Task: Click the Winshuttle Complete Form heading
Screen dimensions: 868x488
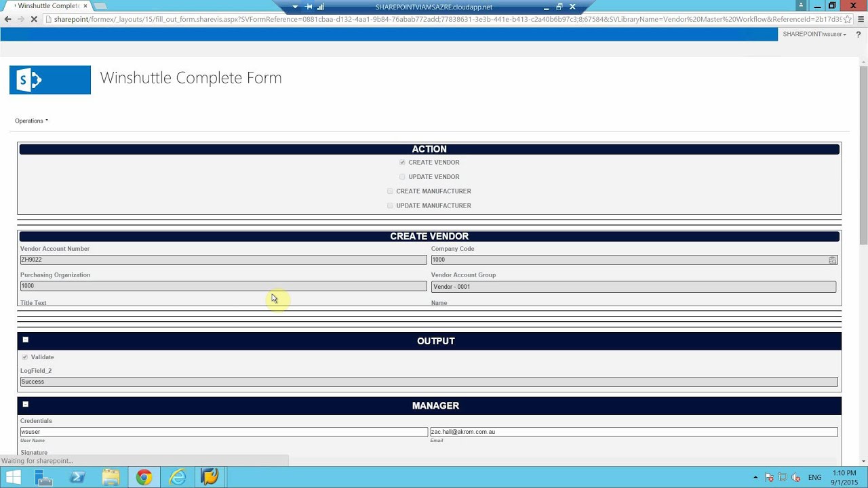Action: pyautogui.click(x=191, y=78)
